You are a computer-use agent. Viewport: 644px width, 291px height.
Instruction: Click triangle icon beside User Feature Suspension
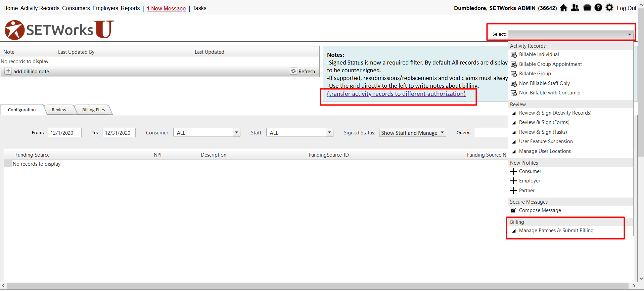click(514, 142)
